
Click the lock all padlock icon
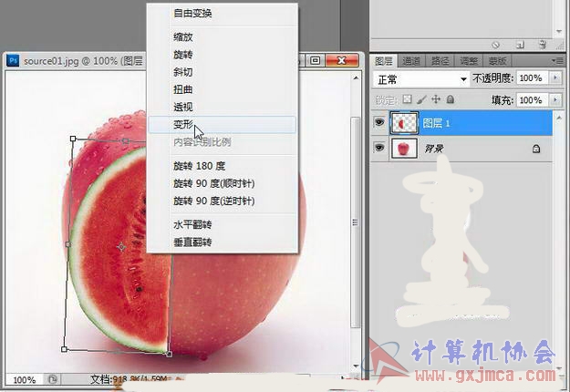pyautogui.click(x=450, y=99)
